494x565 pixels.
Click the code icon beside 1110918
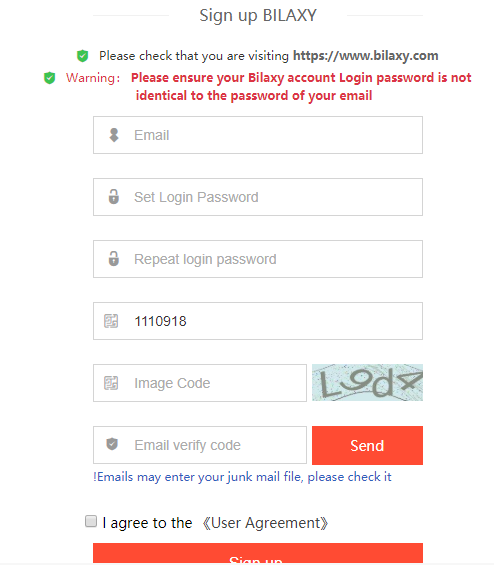point(111,321)
